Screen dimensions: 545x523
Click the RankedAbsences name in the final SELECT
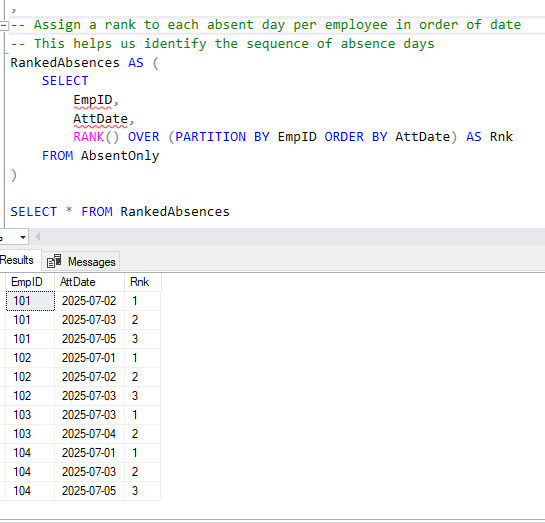175,212
